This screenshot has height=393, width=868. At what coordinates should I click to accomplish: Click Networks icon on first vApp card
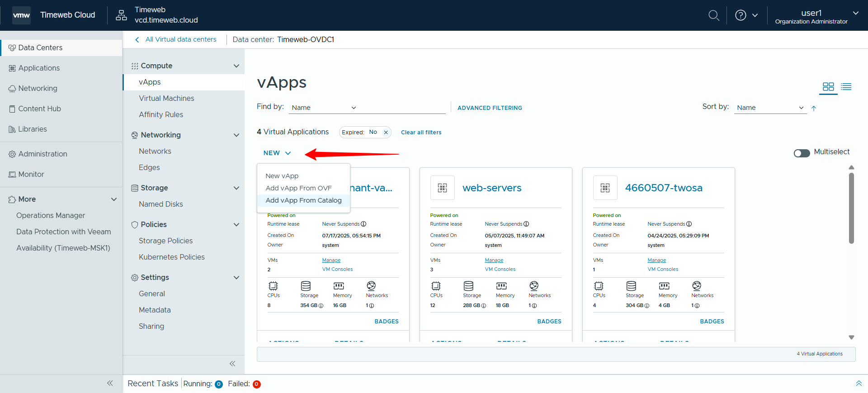point(371,286)
